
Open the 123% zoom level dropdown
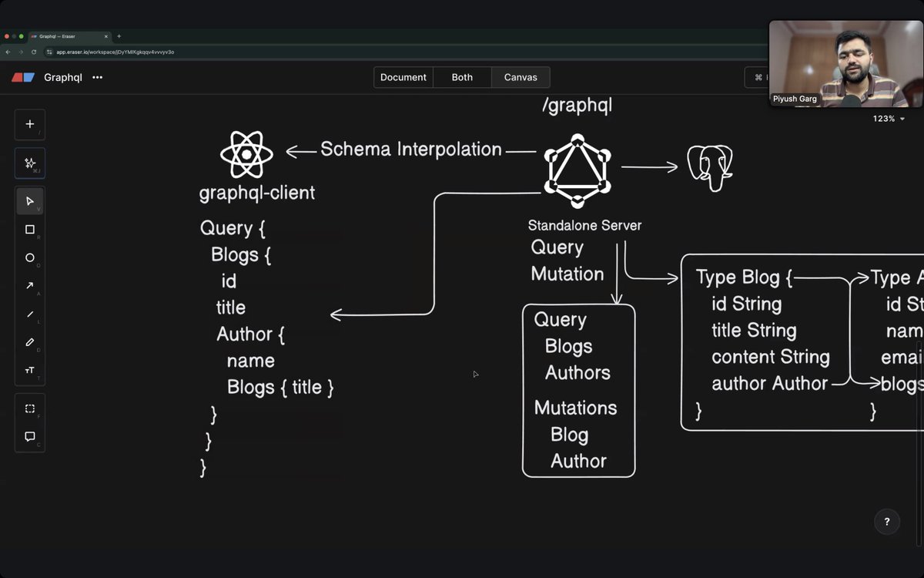coord(889,119)
